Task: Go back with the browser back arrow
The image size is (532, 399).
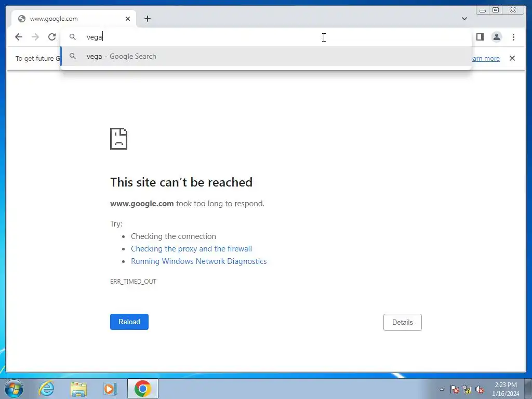Action: tap(19, 37)
